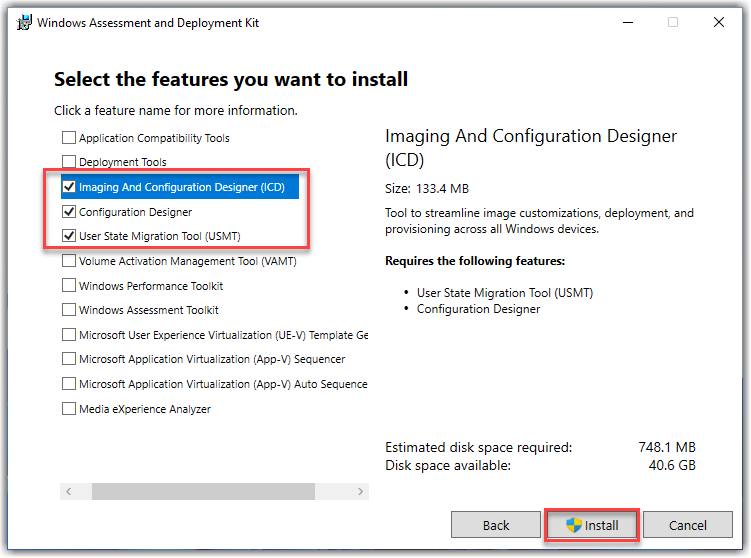
Task: Select the Windows Performance Toolkit feature name
Action: [x=151, y=286]
